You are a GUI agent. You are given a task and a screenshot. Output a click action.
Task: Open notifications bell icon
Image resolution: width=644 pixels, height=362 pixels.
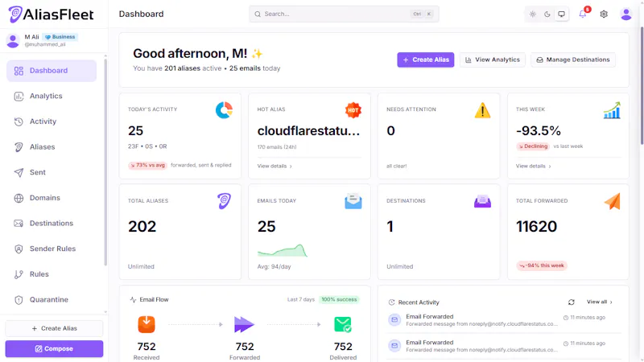point(583,14)
